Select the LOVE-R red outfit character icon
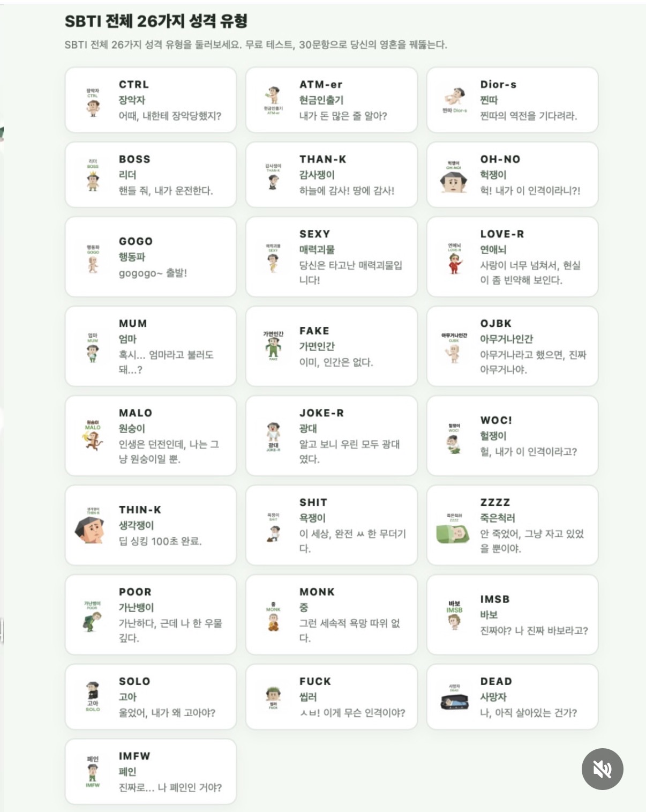This screenshot has width=646, height=812. [x=454, y=262]
